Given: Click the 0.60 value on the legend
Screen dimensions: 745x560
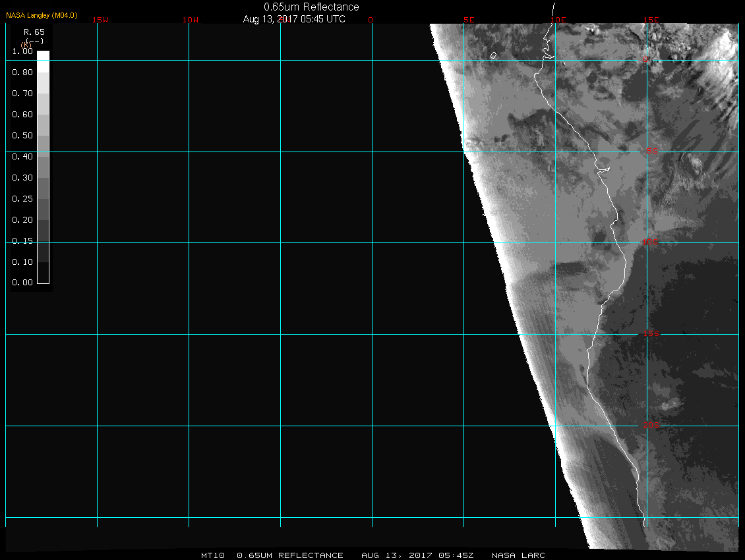Looking at the screenshot, I should click(22, 115).
